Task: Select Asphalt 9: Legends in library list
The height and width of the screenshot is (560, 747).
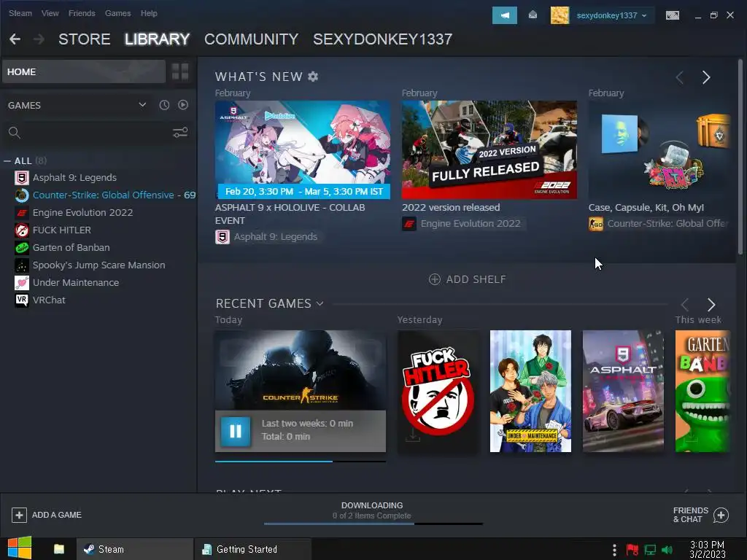Action: pyautogui.click(x=74, y=178)
